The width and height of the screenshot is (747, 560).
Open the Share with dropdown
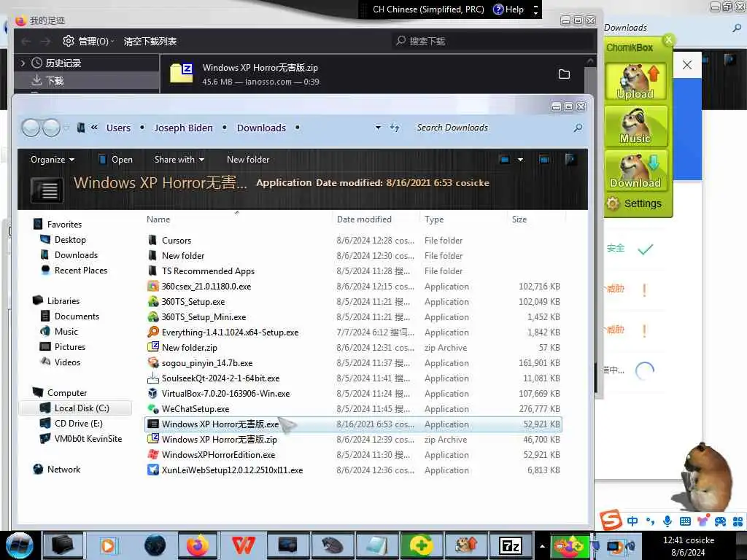[x=179, y=160]
